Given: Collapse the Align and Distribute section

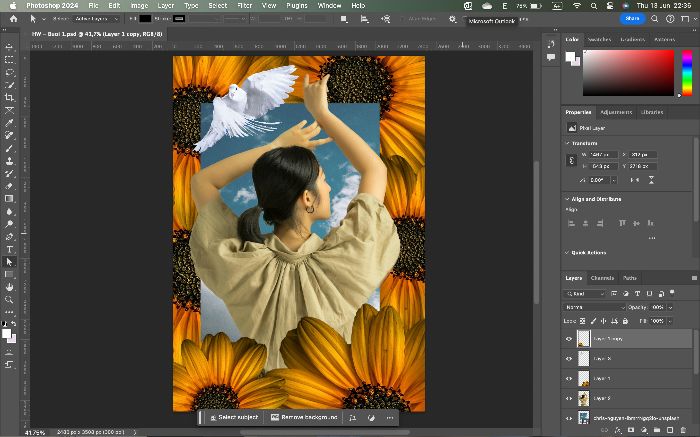Looking at the screenshot, I should pyautogui.click(x=567, y=199).
